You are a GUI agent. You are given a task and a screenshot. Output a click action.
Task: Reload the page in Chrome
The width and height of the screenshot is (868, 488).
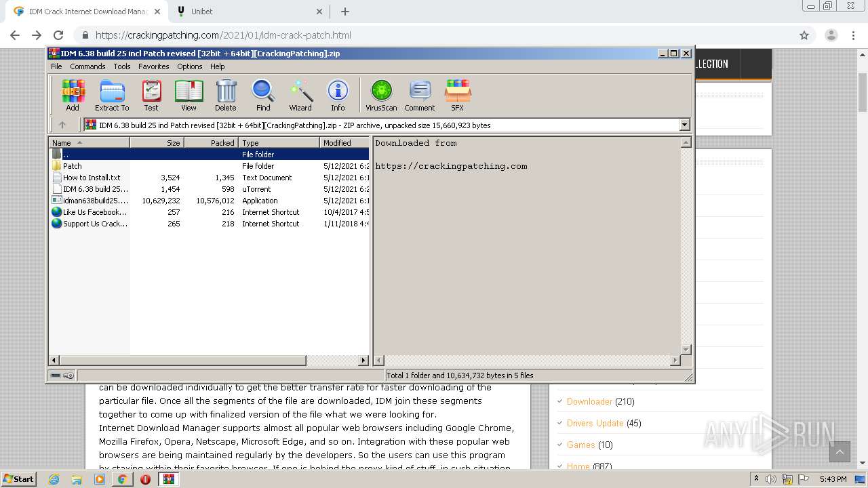(58, 35)
